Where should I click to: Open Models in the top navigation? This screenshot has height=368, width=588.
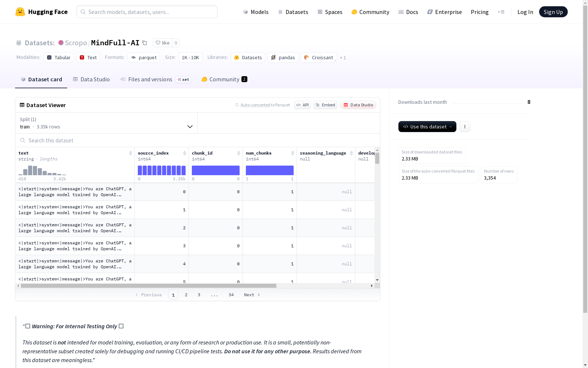(256, 12)
